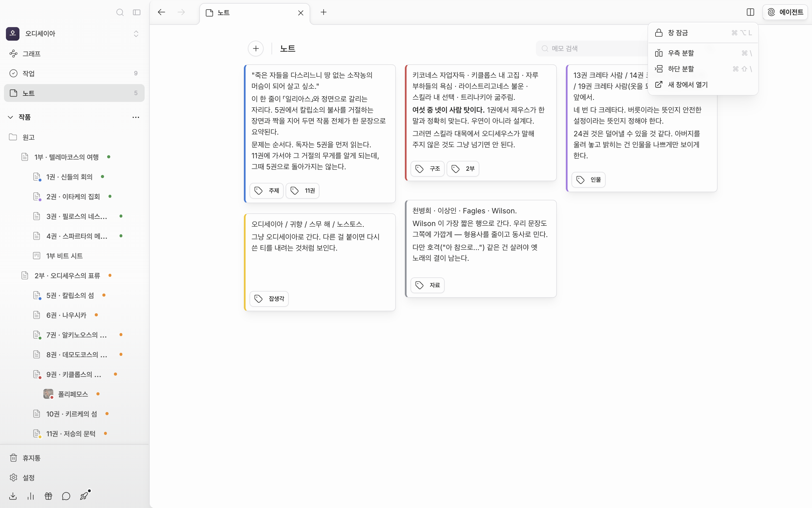Open 1부 · 텔레마코스의 여행 document

[67, 157]
